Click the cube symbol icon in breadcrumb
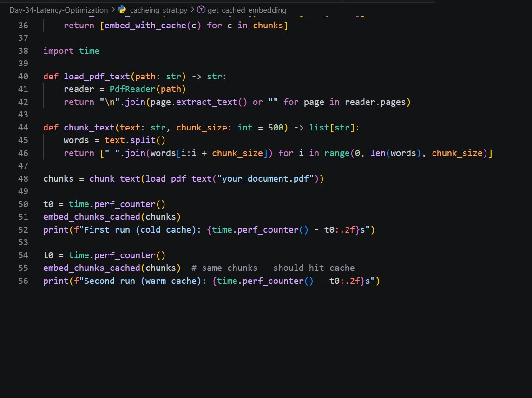 tap(201, 10)
